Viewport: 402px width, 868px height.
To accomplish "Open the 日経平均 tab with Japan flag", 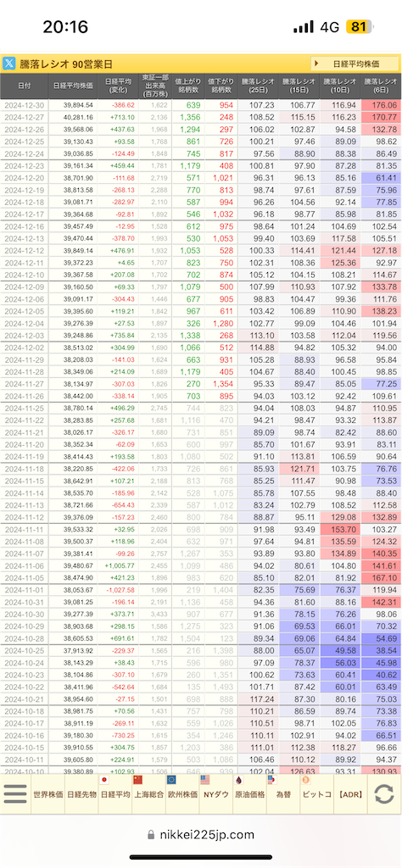I will tap(114, 793).
